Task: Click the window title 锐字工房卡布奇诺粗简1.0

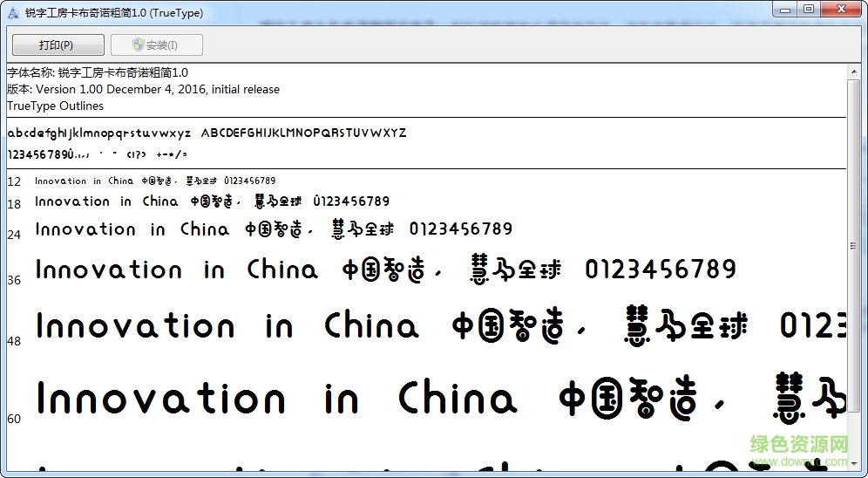Action: point(114,13)
